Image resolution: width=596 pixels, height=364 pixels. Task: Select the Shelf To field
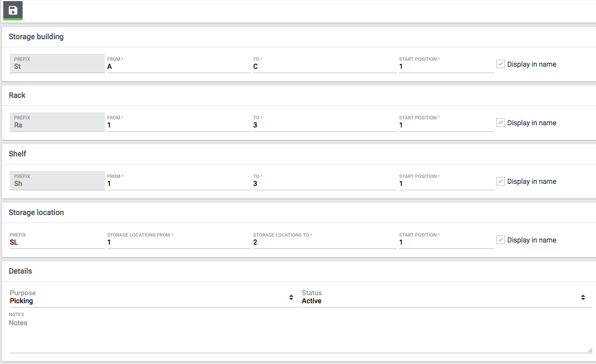pos(324,184)
